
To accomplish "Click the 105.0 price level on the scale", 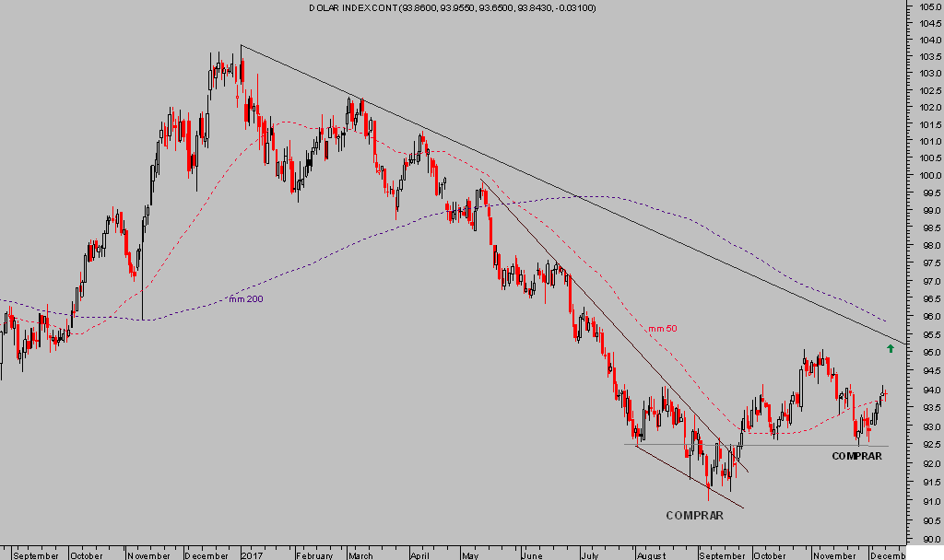I will pos(928,6).
